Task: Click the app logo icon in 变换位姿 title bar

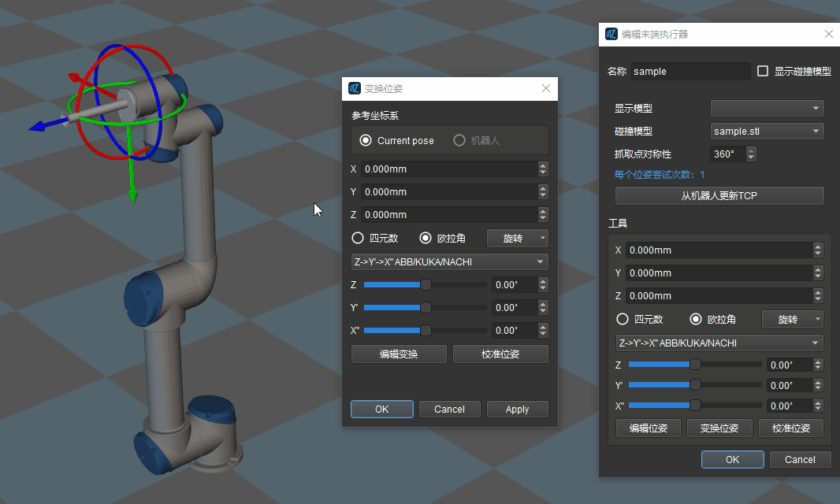Action: coord(355,89)
